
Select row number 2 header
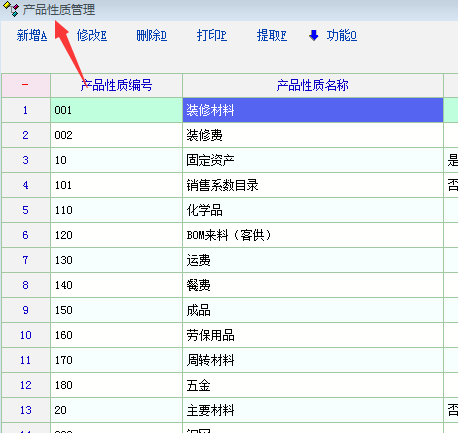pyautogui.click(x=26, y=135)
